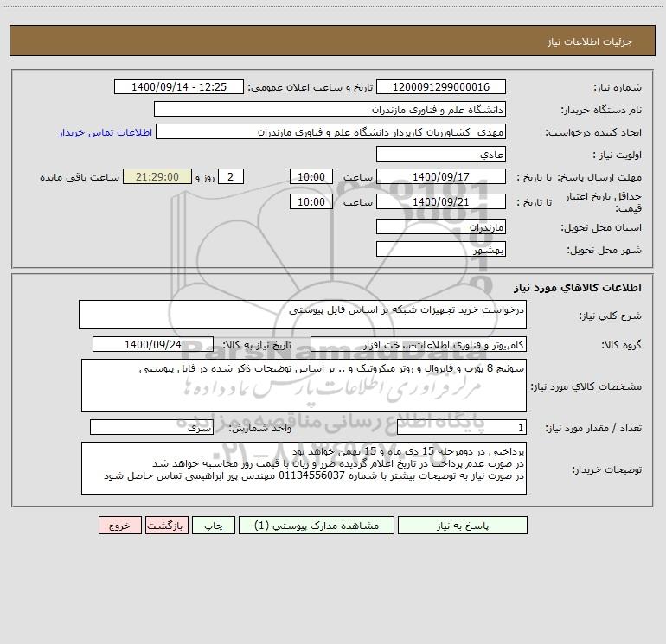The image size is (666, 644).
Task: Click the delivery city field بهشهر
Action: pos(441,249)
